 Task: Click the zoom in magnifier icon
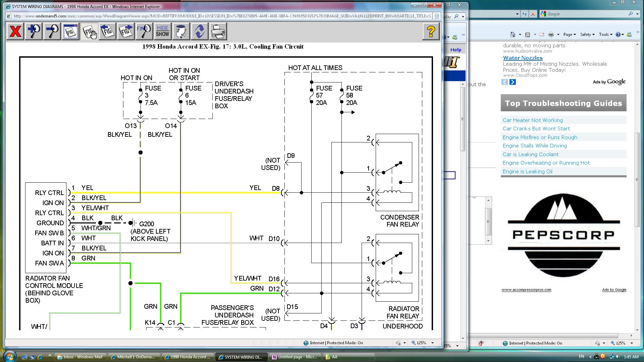tap(34, 32)
